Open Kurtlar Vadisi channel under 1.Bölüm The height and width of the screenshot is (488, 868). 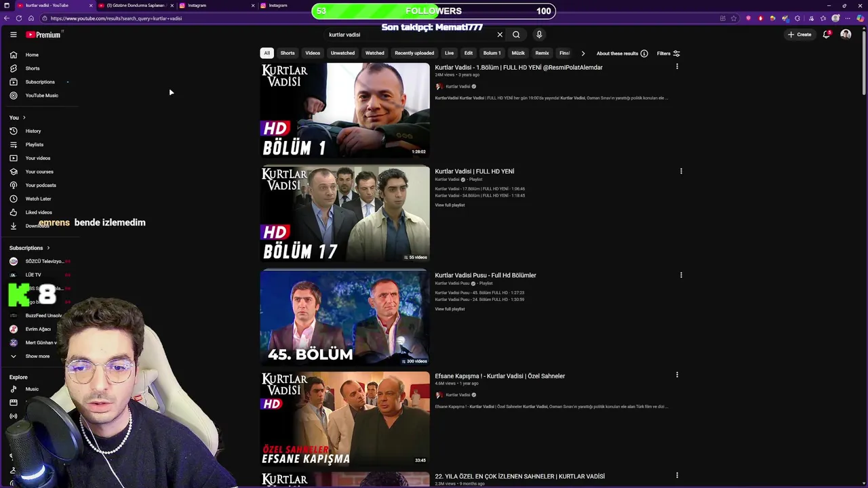pos(458,87)
